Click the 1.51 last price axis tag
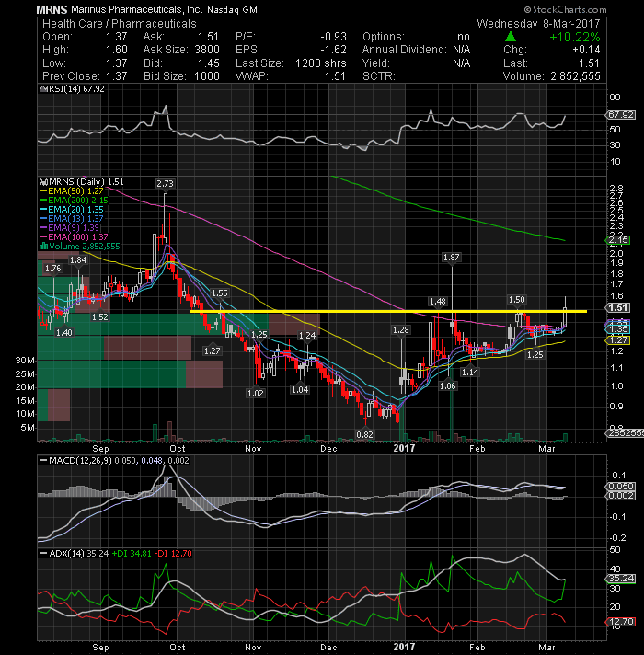Screen dimensions: 644x655 617,308
